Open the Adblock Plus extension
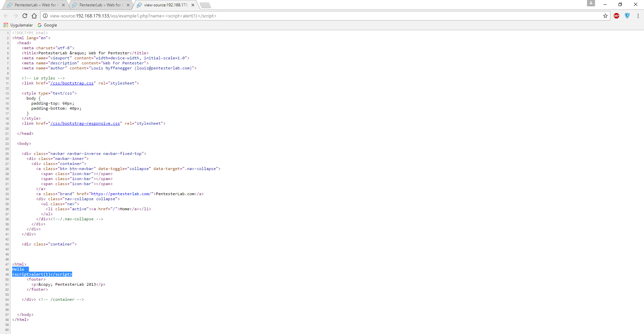Screen dimensions: 644x334 [x=616, y=16]
